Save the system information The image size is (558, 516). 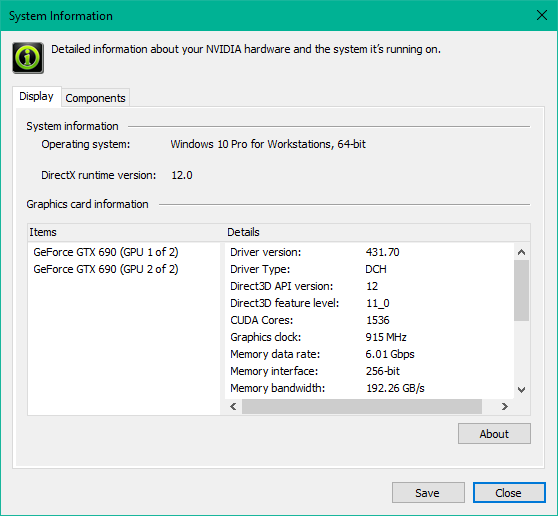[428, 493]
